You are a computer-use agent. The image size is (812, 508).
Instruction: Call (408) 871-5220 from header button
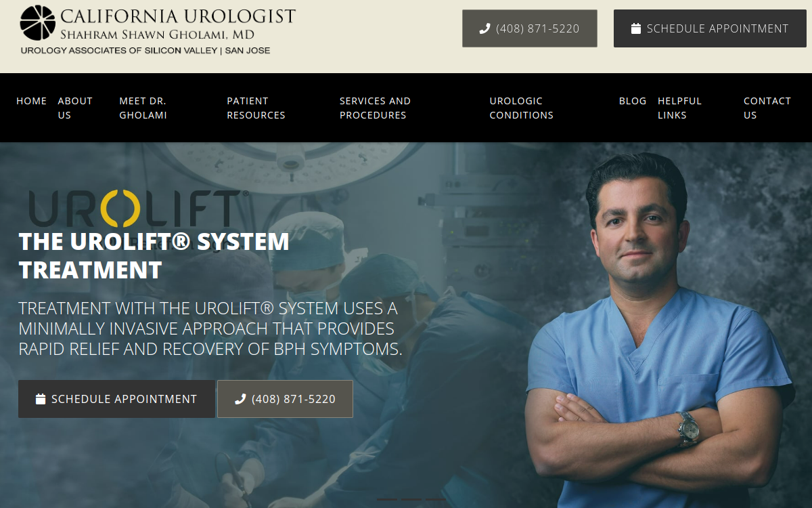coord(530,28)
